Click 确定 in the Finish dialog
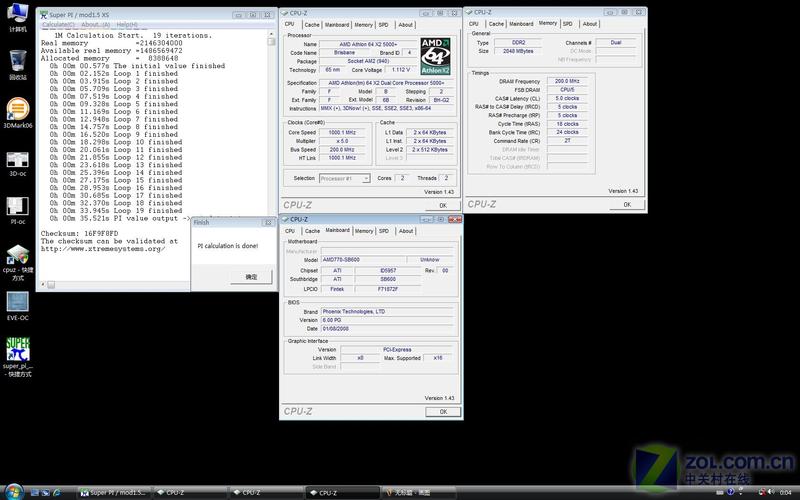The width and height of the screenshot is (800, 500). click(251, 277)
